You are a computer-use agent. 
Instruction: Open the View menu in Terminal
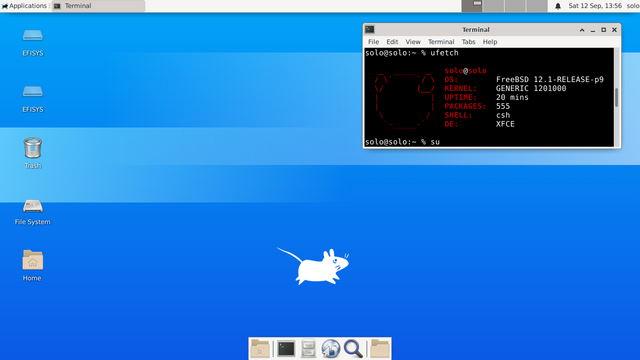point(413,42)
